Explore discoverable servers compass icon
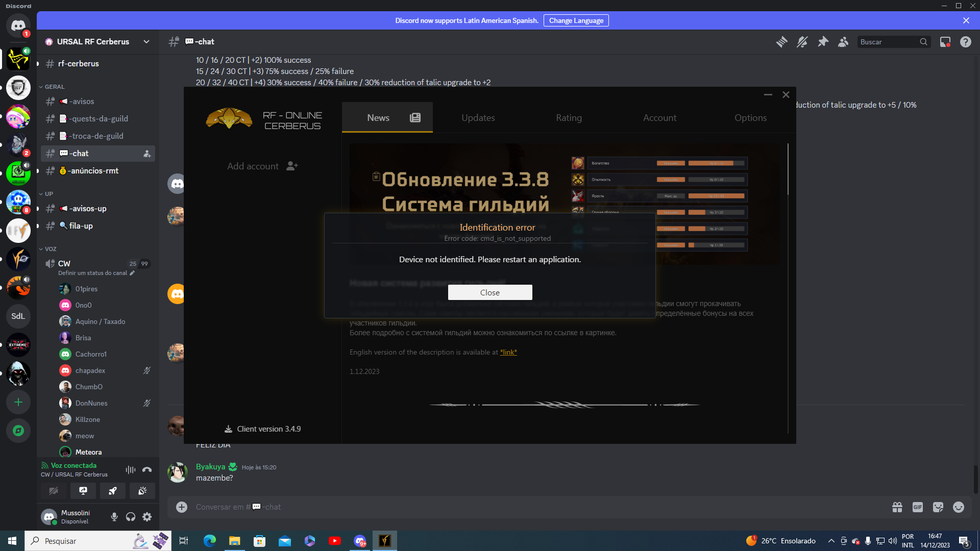 (x=18, y=431)
